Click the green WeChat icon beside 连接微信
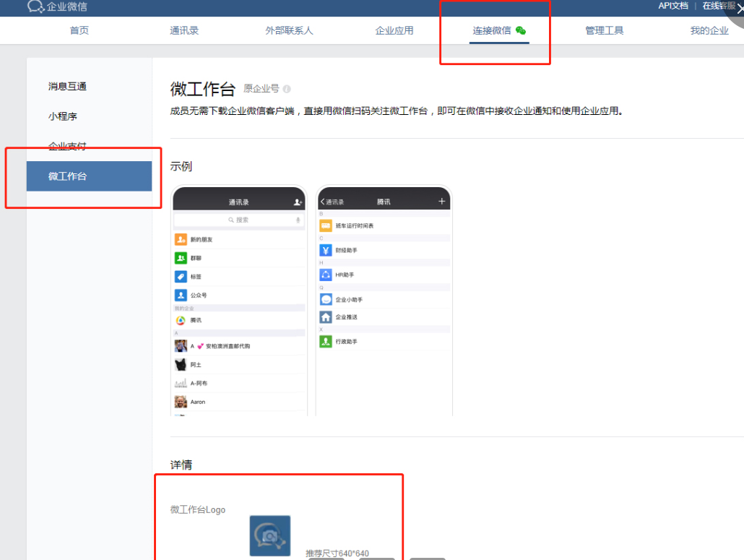Screen dimensions: 744x560 (521, 31)
